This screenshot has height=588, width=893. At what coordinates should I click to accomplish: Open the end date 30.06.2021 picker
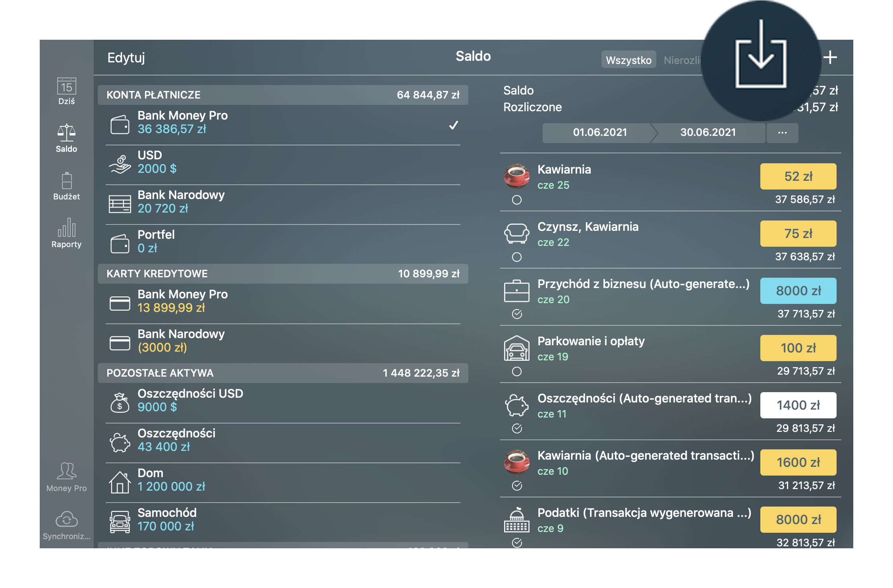tap(708, 133)
